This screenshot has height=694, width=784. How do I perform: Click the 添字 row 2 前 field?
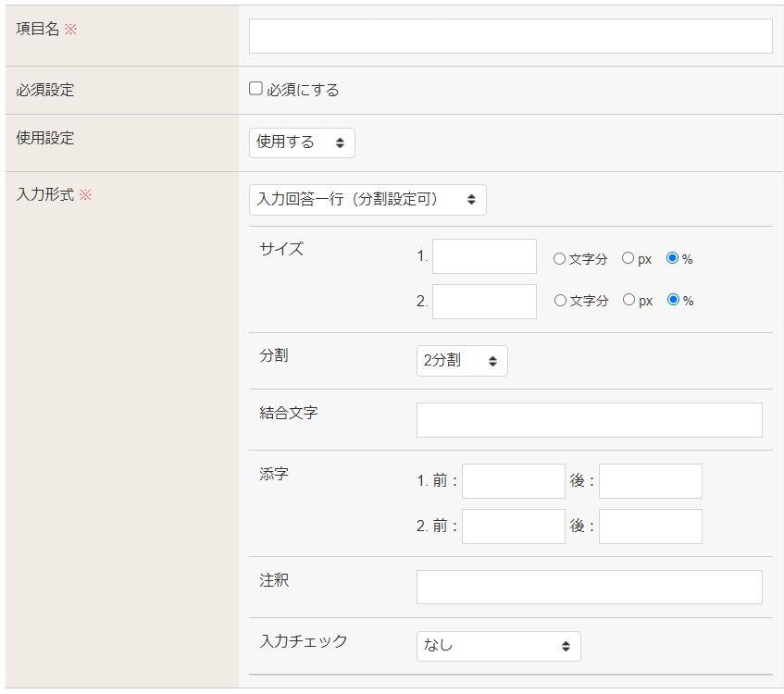(513, 527)
